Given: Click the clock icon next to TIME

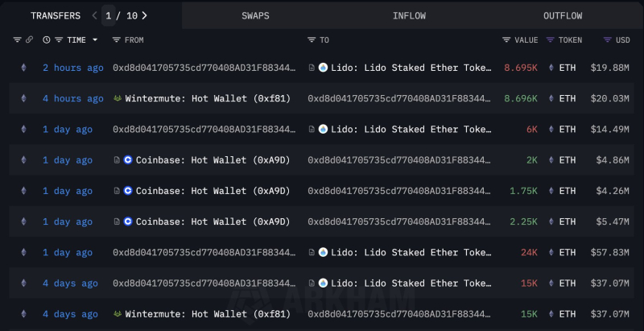Looking at the screenshot, I should click(47, 39).
